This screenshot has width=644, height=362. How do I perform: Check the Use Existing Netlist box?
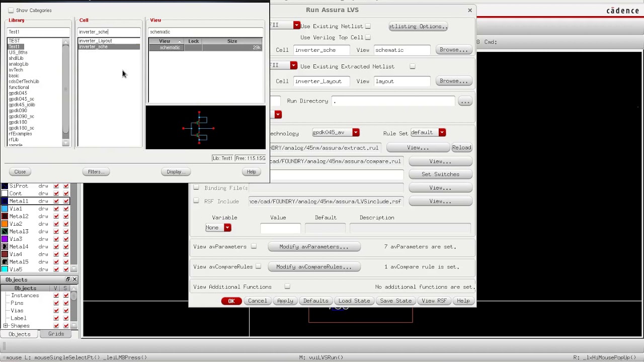click(x=368, y=26)
